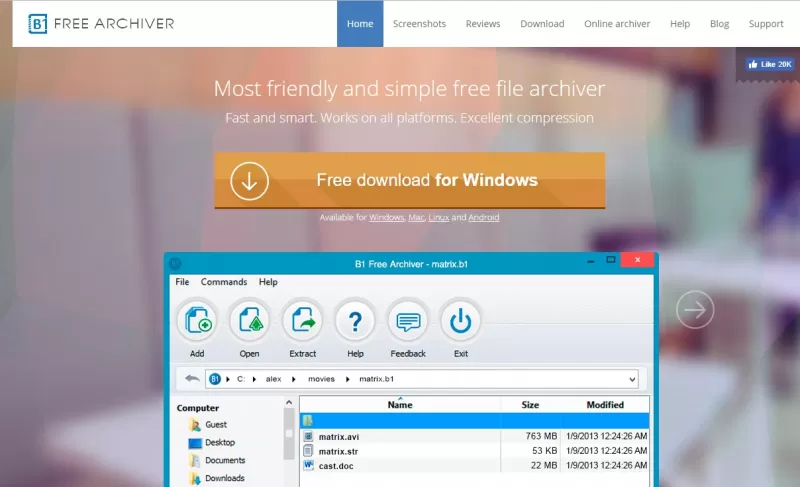Select Downloads in the Computer tree
The width and height of the screenshot is (800, 487).
click(x=224, y=478)
